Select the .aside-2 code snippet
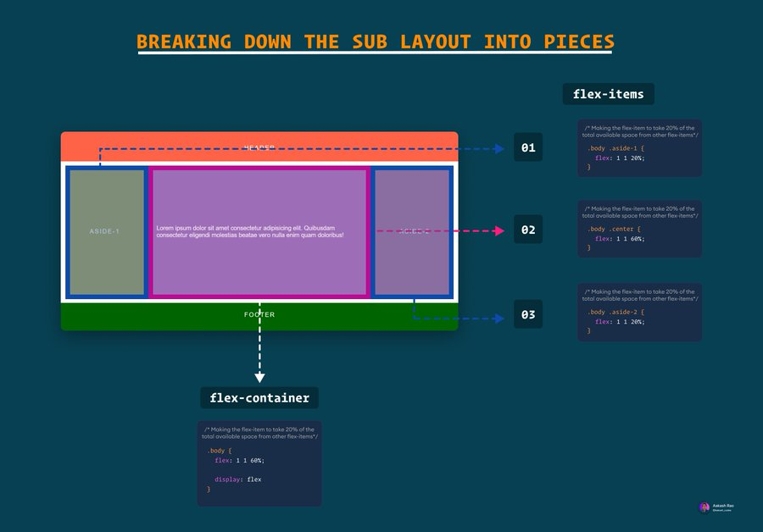The height and width of the screenshot is (532, 763). pos(638,313)
